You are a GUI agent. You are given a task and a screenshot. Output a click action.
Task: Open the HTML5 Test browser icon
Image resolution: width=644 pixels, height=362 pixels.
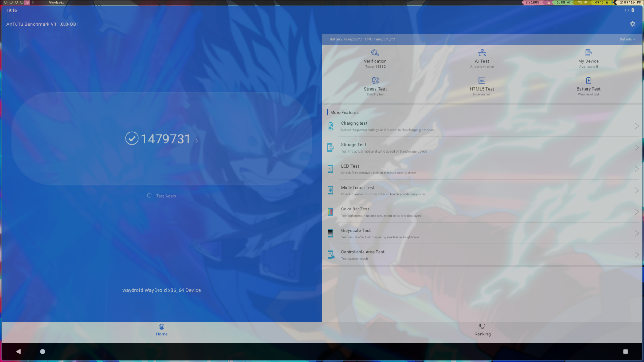[482, 80]
